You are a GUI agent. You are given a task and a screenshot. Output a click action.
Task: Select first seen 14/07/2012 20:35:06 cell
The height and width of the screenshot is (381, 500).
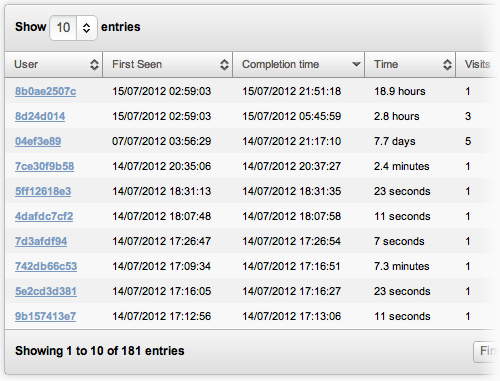[x=162, y=166]
